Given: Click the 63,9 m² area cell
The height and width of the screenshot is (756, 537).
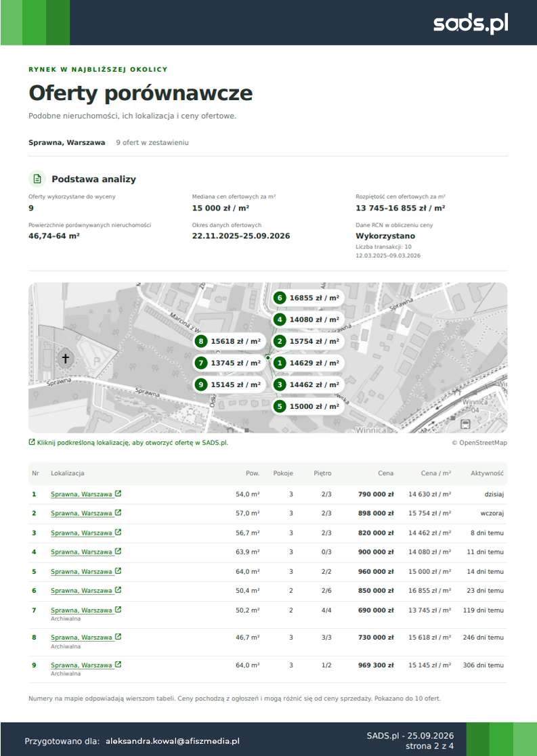Looking at the screenshot, I should [248, 552].
